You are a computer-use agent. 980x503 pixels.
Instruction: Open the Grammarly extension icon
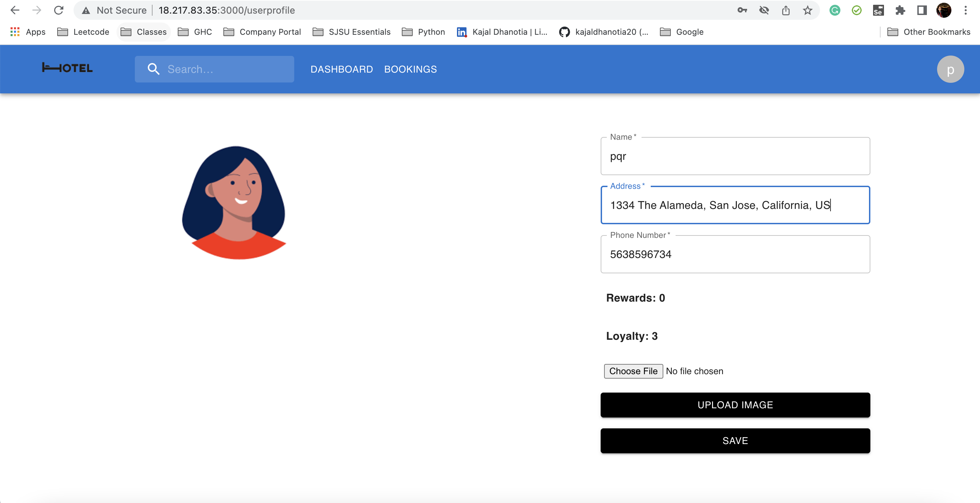click(x=835, y=10)
